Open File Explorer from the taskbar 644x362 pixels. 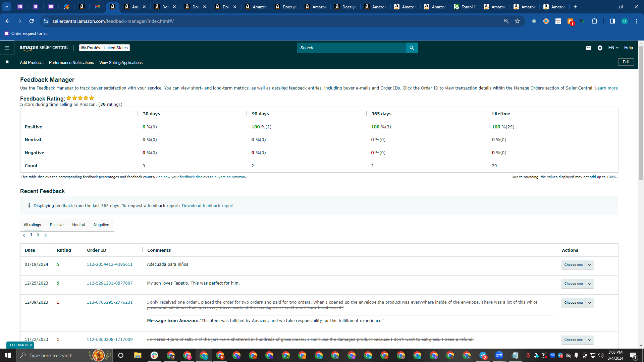[x=138, y=355]
